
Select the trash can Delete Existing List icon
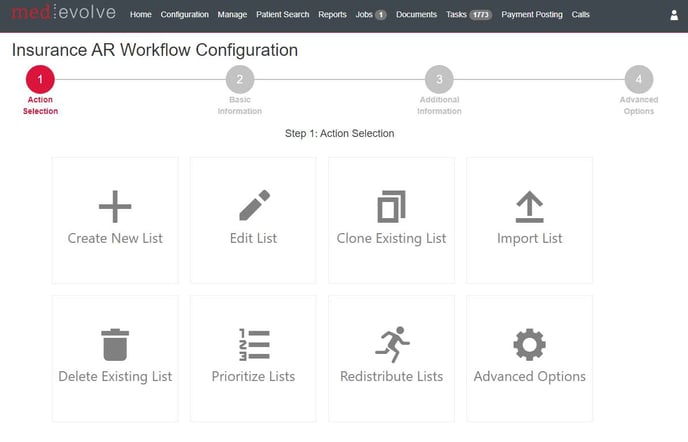click(x=115, y=344)
